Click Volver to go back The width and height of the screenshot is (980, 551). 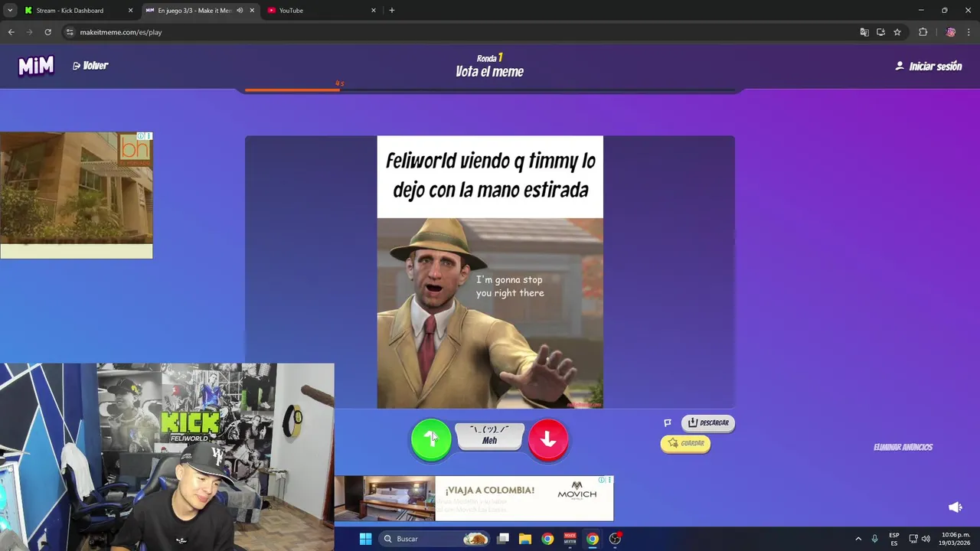point(90,66)
